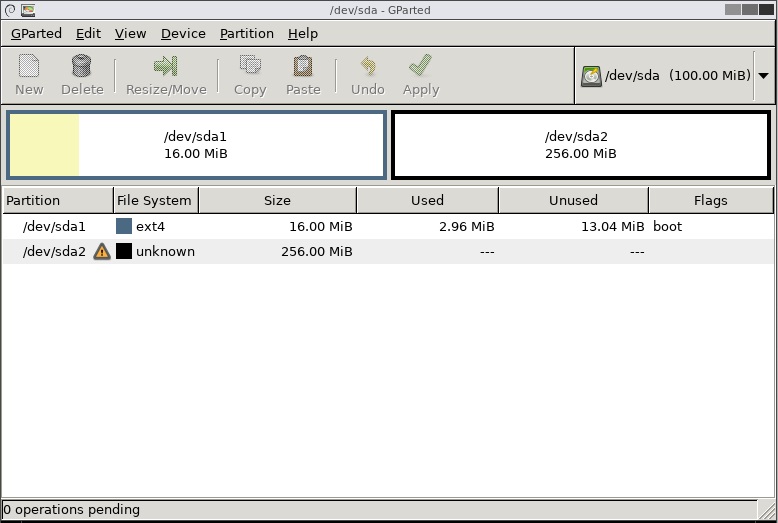The height and width of the screenshot is (523, 778).
Task: Select the /dev/sda1 row in partition list
Action: [x=388, y=226]
